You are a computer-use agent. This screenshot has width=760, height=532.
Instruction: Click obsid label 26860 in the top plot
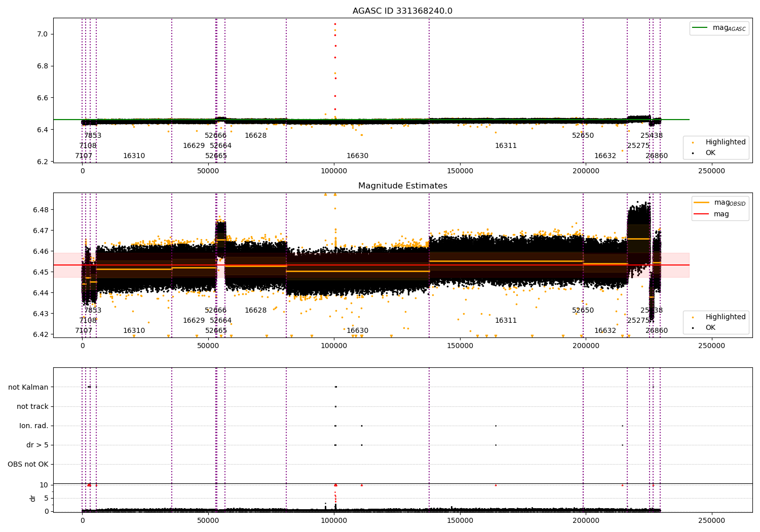coord(656,156)
